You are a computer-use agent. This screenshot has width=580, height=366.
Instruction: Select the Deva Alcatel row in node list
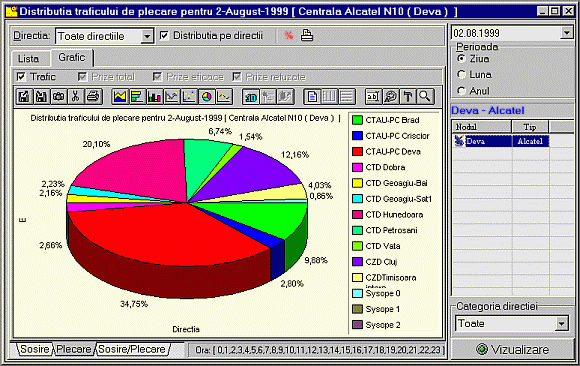[501, 141]
